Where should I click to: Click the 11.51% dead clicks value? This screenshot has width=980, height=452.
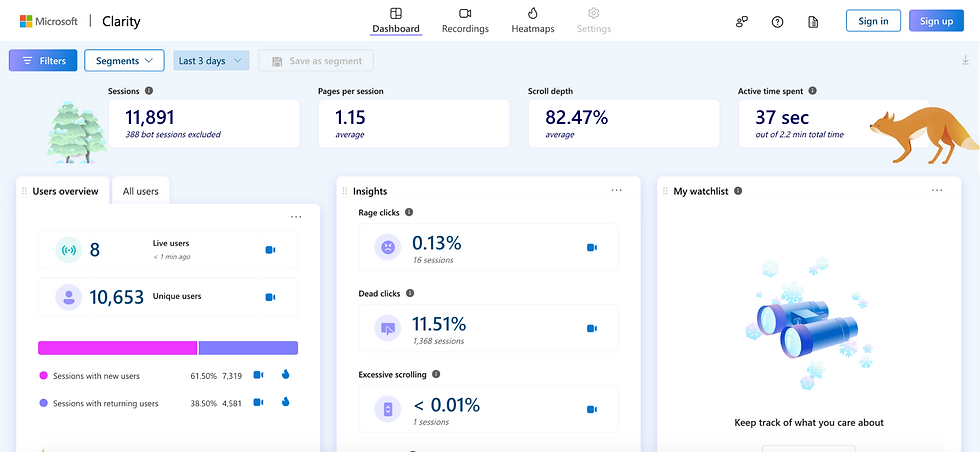(x=439, y=324)
